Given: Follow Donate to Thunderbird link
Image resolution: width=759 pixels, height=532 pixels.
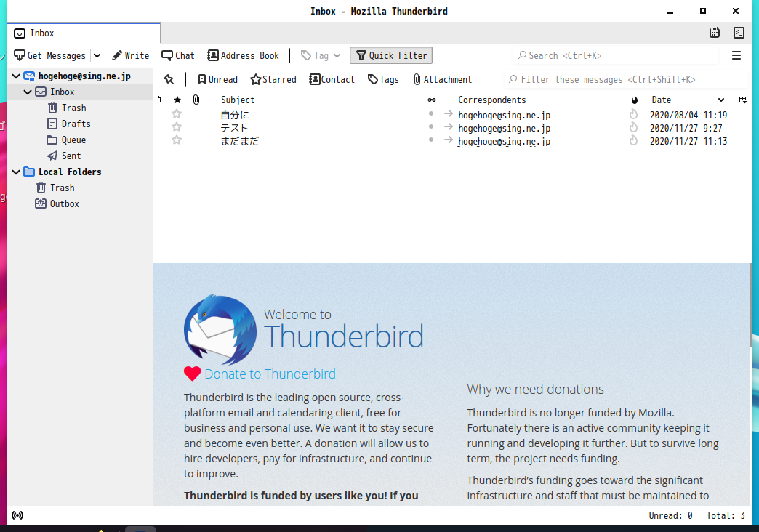Looking at the screenshot, I should (270, 374).
